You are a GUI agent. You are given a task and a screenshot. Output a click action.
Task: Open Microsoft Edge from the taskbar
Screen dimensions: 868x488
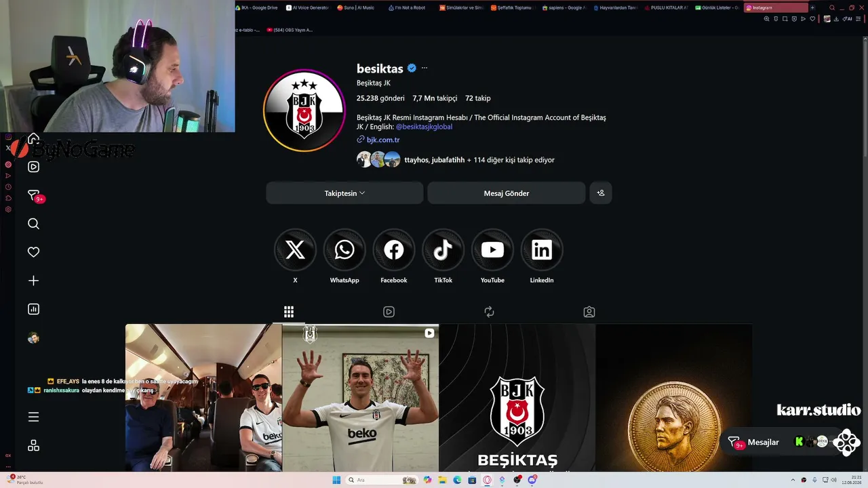click(x=457, y=480)
